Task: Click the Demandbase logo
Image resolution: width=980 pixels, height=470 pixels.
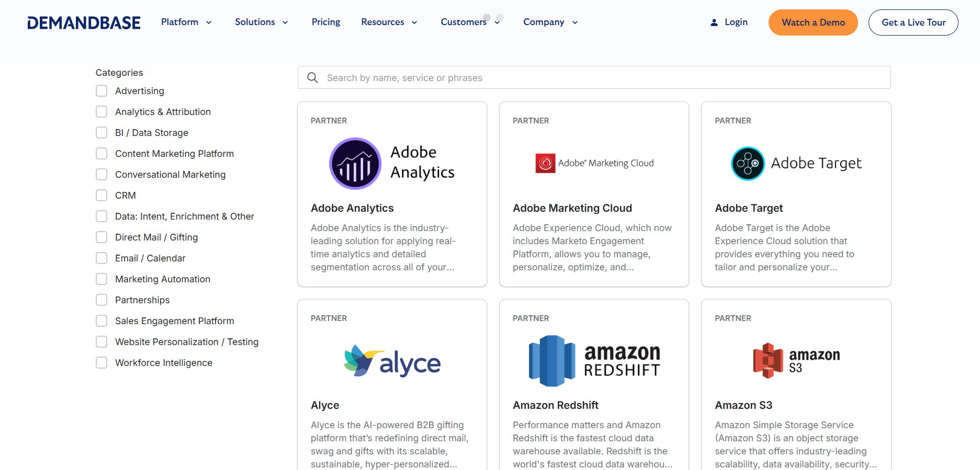Action: tap(84, 22)
